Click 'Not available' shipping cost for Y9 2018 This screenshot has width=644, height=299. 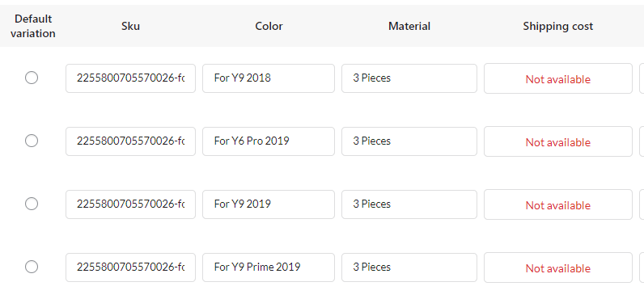click(558, 78)
